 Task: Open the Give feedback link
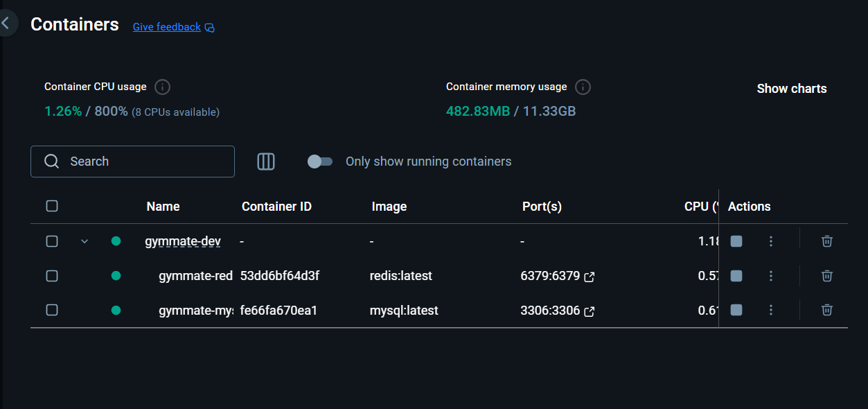pyautogui.click(x=167, y=27)
